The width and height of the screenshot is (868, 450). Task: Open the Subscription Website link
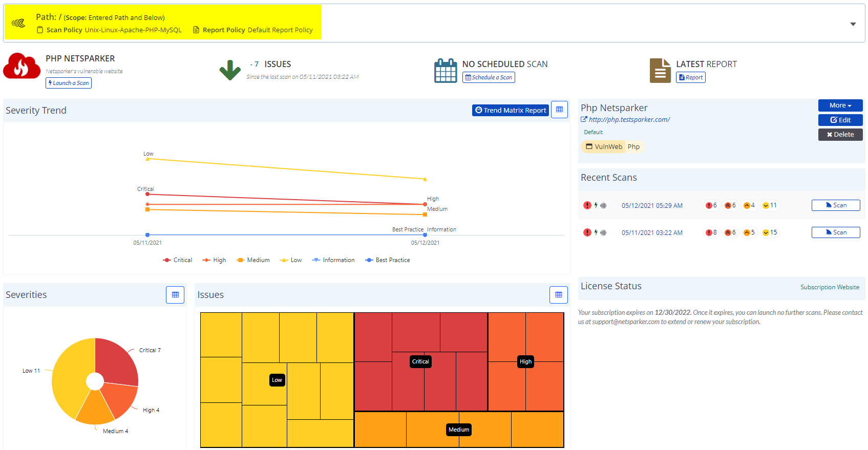[830, 287]
